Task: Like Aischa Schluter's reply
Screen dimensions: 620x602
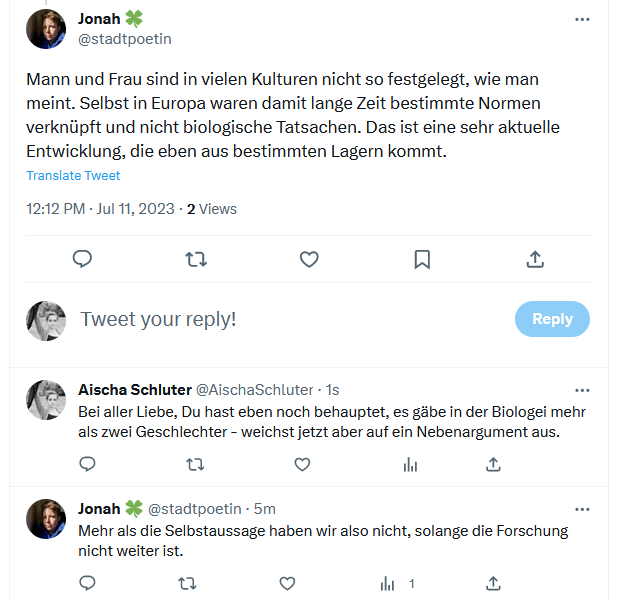Action: 302,464
